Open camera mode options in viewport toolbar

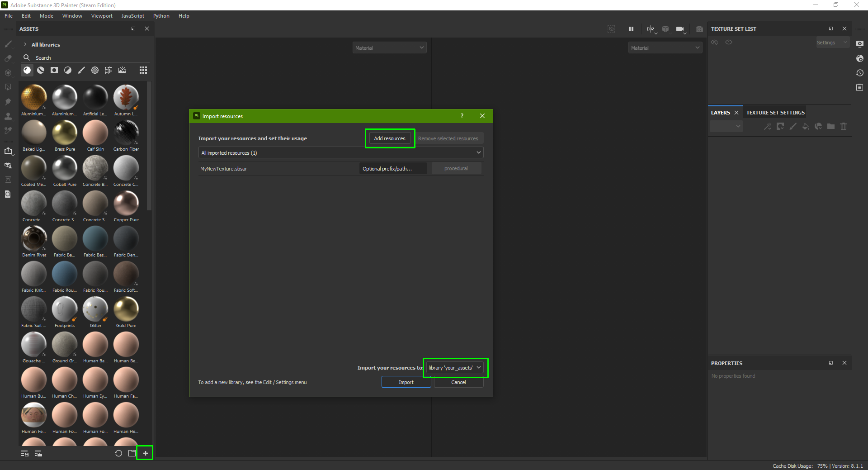pyautogui.click(x=680, y=29)
